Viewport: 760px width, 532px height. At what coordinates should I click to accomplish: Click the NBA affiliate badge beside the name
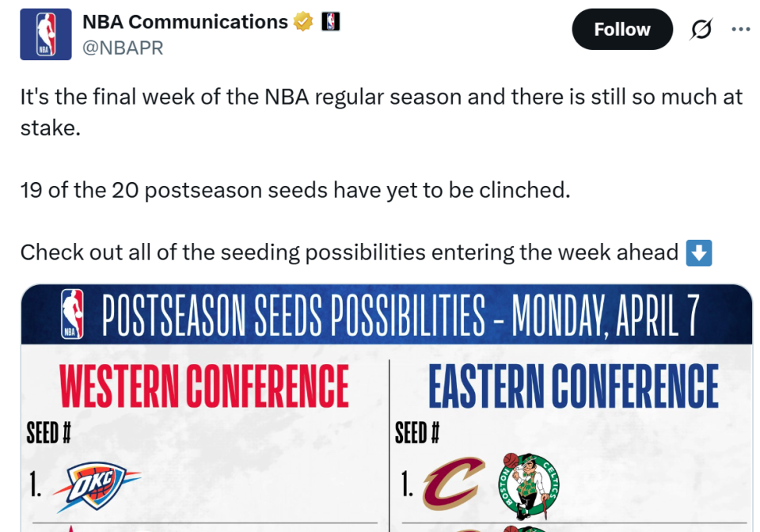click(330, 22)
